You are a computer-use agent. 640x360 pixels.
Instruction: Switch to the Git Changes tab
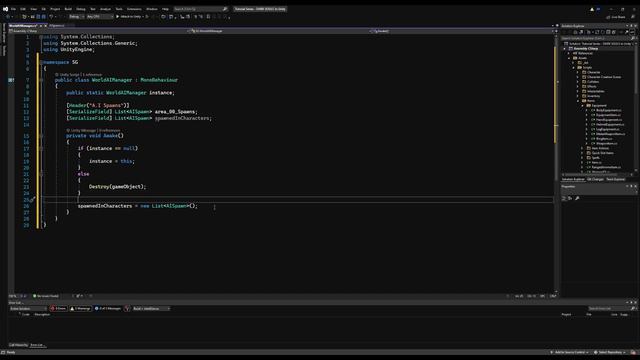[595, 180]
